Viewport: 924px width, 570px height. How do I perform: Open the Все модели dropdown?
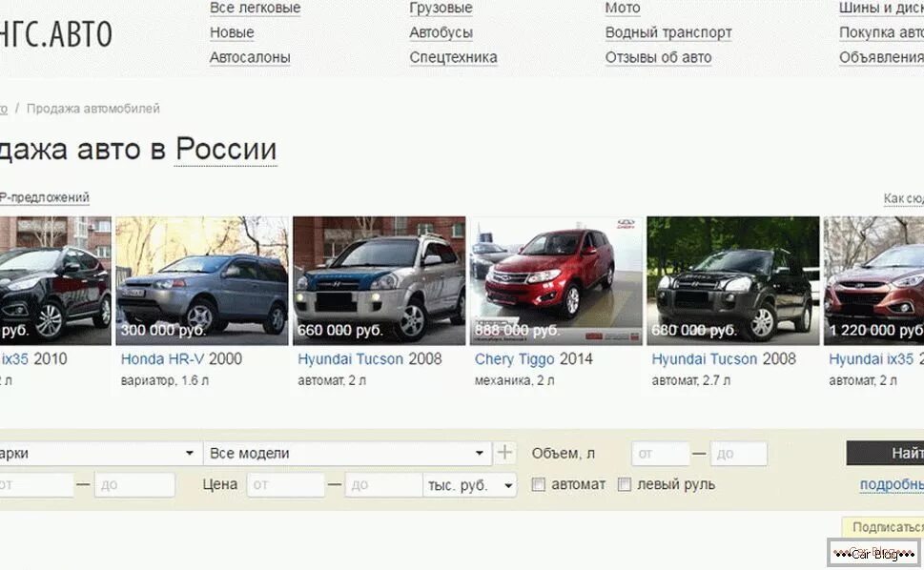(348, 454)
